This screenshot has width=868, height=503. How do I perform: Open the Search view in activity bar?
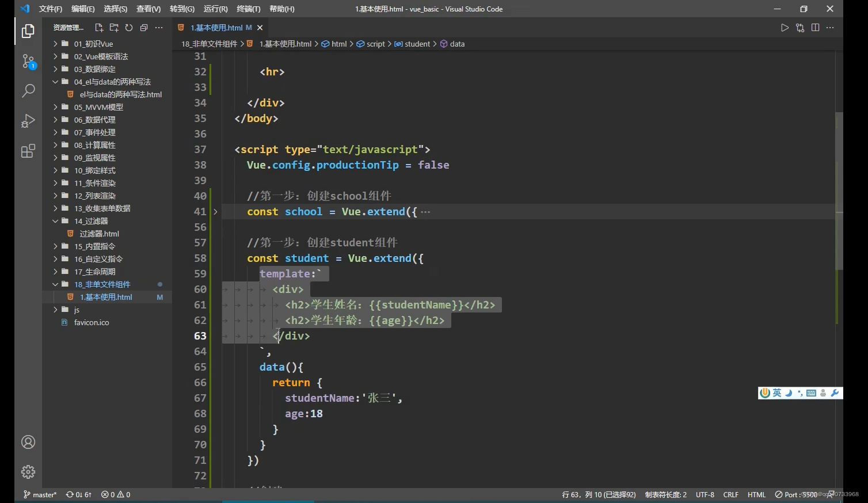[28, 91]
